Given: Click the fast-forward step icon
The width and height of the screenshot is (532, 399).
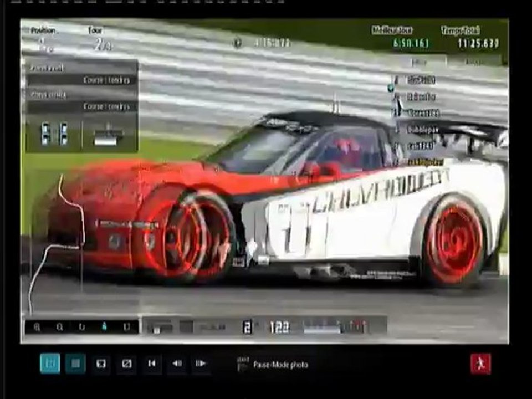Looking at the screenshot, I should point(201,364).
